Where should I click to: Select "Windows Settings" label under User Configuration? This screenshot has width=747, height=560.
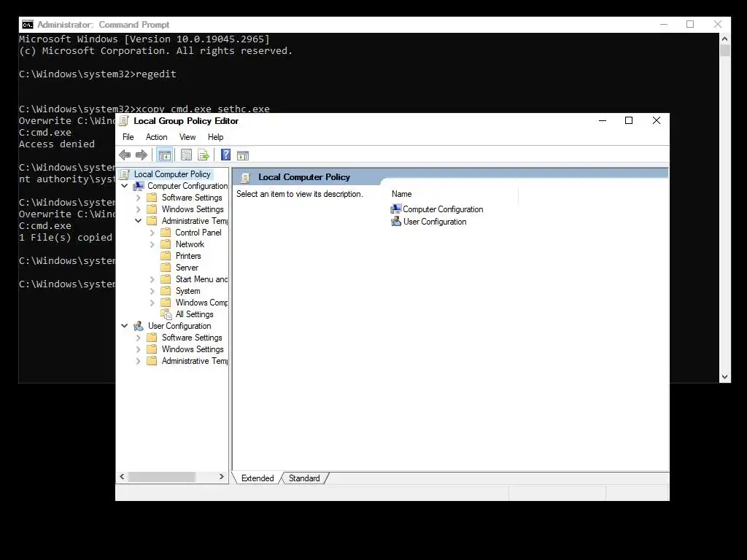pos(193,349)
